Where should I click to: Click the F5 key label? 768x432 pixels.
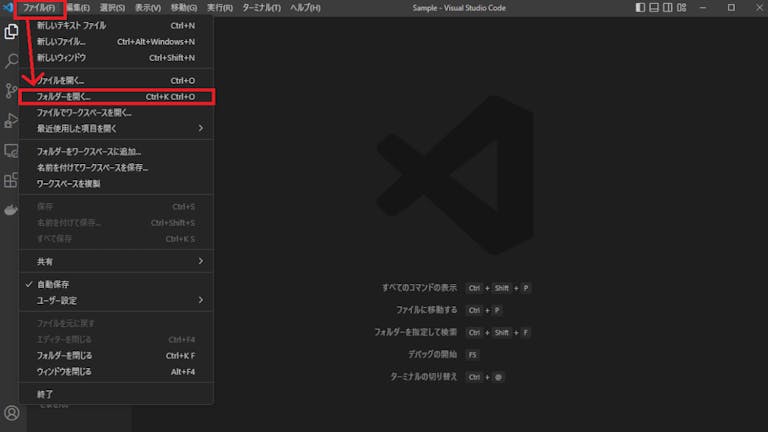tap(472, 355)
